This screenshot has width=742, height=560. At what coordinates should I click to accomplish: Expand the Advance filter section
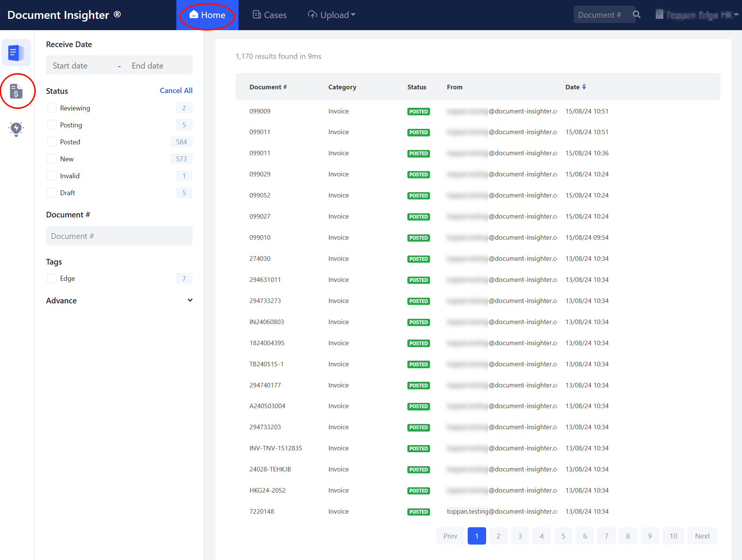pyautogui.click(x=190, y=300)
